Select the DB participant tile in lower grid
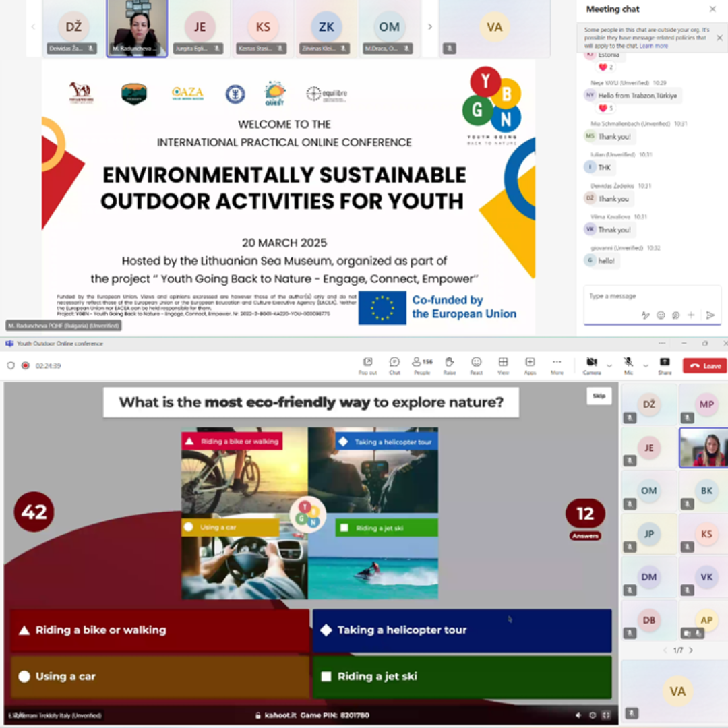728x728 pixels. pos(649,620)
